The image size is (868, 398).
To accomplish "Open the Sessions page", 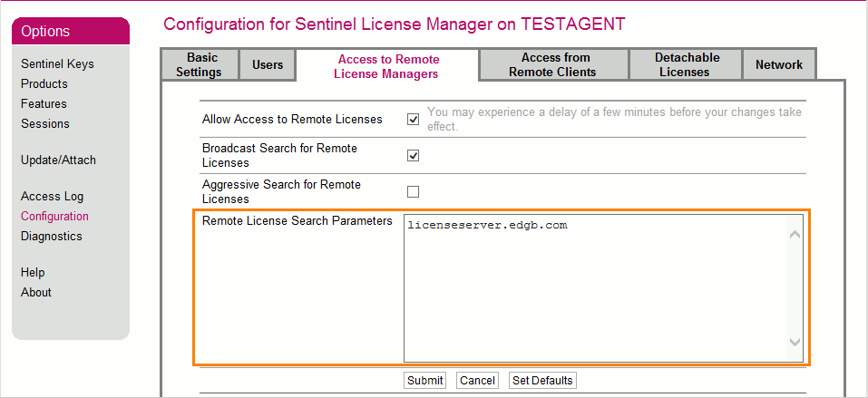I will tap(45, 123).
